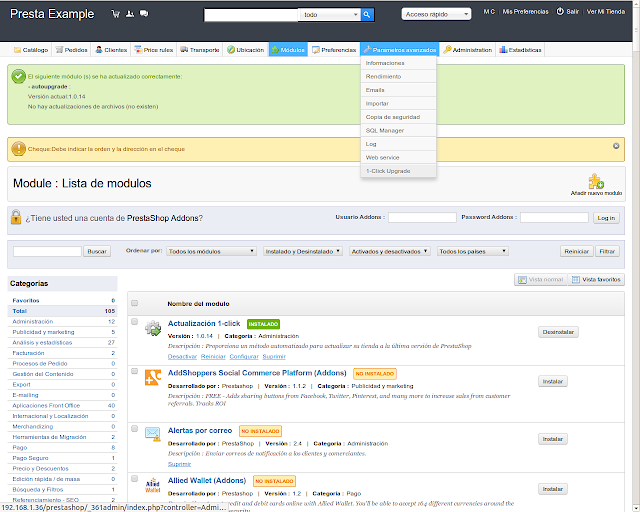Screen dimensions: 640x512
Task: Open the Clientes menu tab
Action: pyautogui.click(x=111, y=50)
